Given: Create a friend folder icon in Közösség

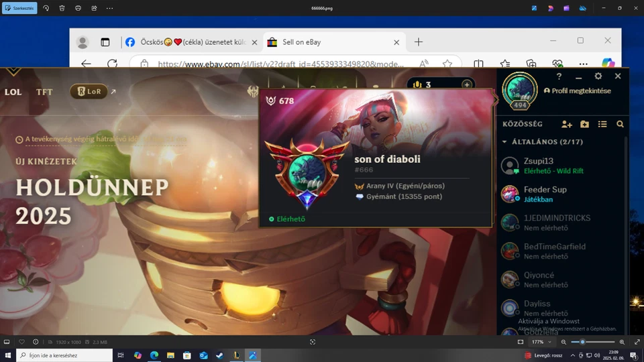Looking at the screenshot, I should (x=584, y=124).
